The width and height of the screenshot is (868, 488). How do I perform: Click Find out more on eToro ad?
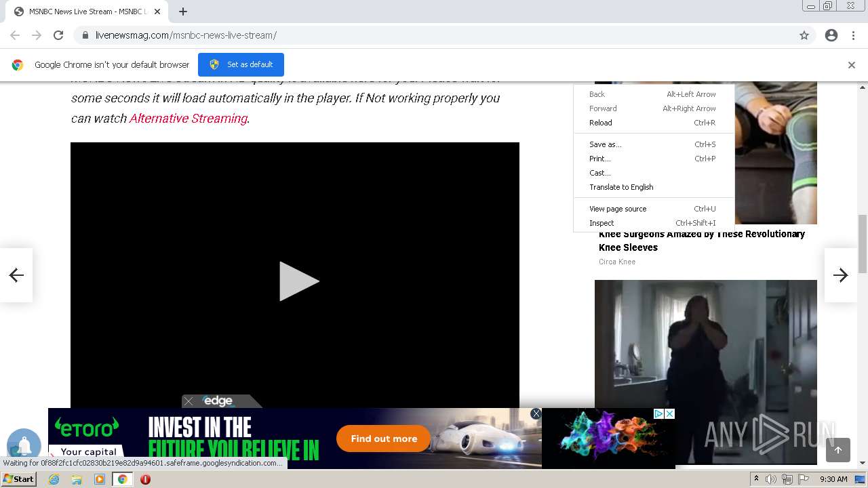click(x=384, y=439)
